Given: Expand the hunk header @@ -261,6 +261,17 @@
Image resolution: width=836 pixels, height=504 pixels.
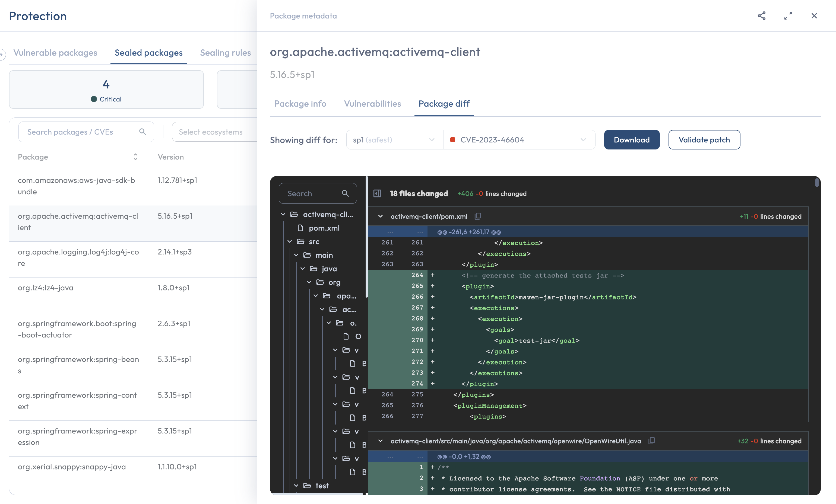Looking at the screenshot, I should [588, 232].
